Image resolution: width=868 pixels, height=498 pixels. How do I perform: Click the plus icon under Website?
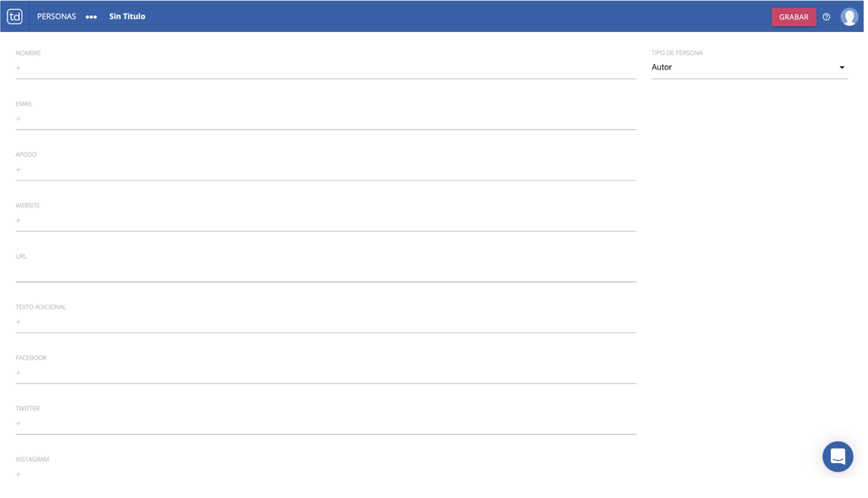pos(18,220)
